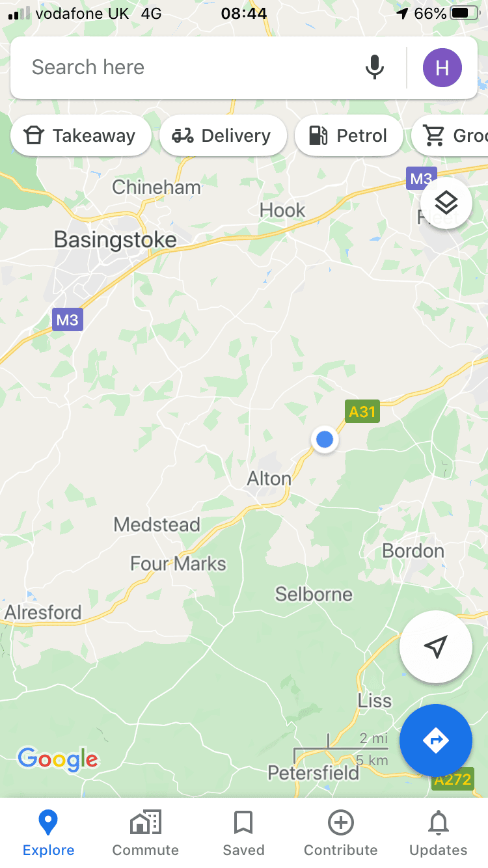The width and height of the screenshot is (488, 868).
Task: Open the Updates tab
Action: click(439, 833)
